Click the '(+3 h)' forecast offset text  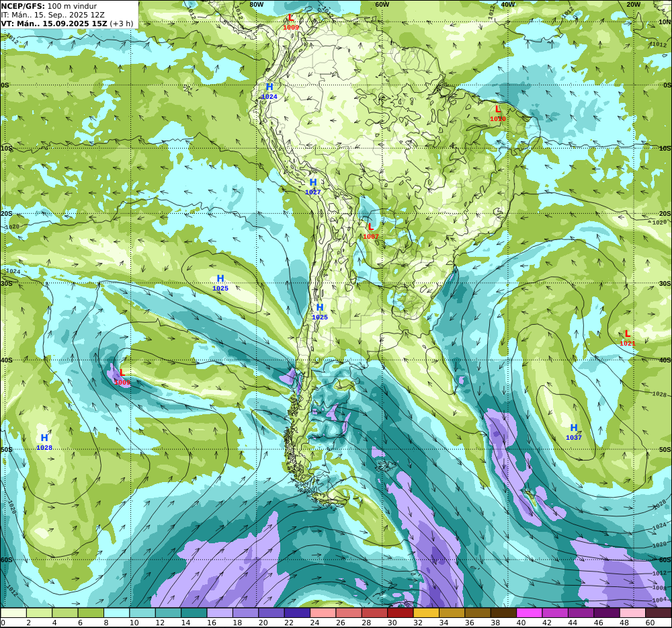[x=121, y=23]
